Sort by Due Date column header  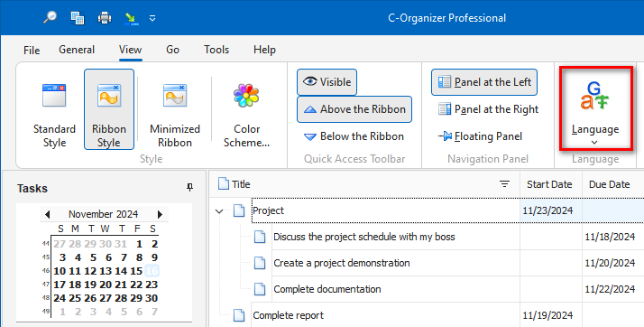click(609, 184)
